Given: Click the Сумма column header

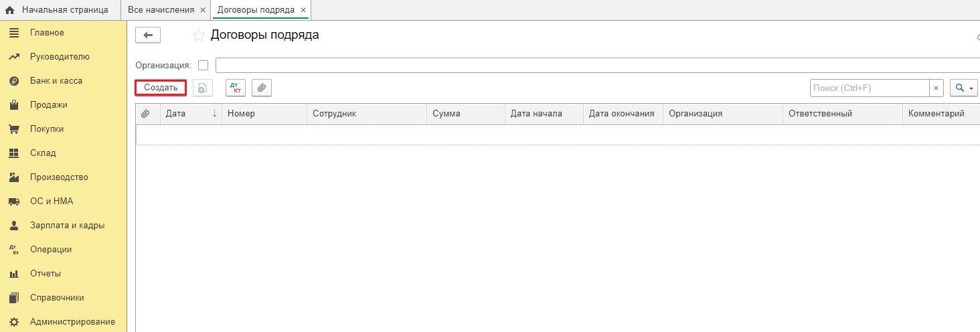Looking at the screenshot, I should click(465, 114).
